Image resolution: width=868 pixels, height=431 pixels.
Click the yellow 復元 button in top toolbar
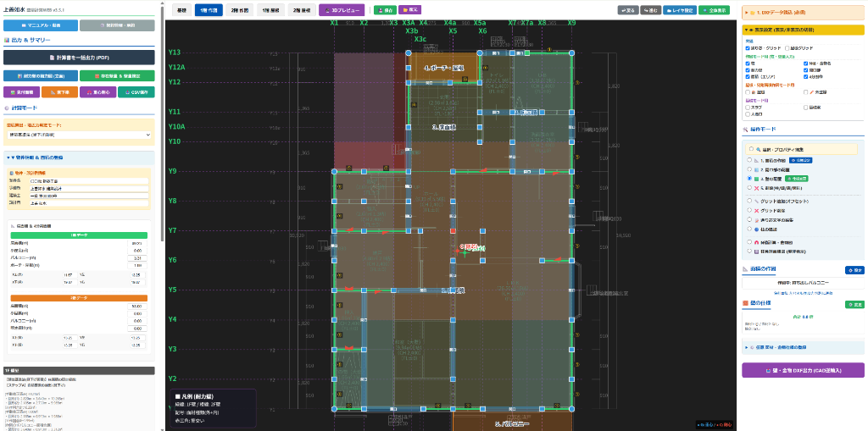(410, 10)
